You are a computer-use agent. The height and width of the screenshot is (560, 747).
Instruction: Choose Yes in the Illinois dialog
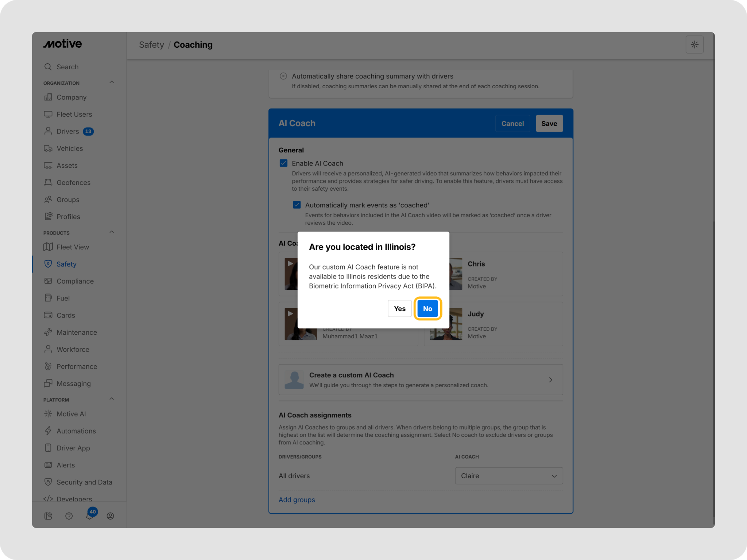point(400,308)
